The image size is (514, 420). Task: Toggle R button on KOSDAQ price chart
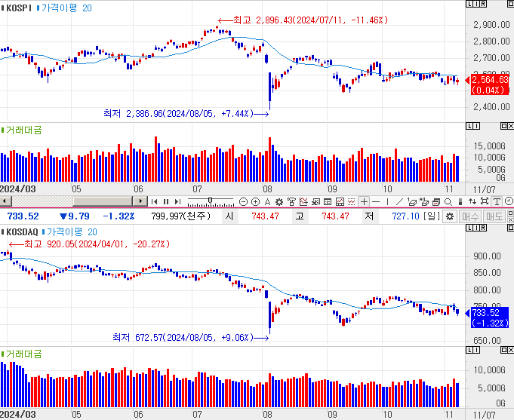coord(484,228)
